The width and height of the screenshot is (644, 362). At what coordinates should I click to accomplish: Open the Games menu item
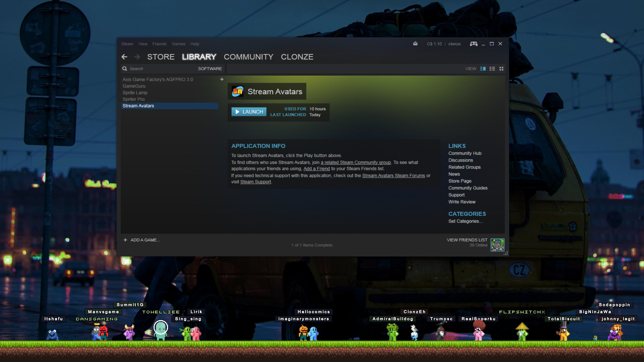click(x=179, y=44)
